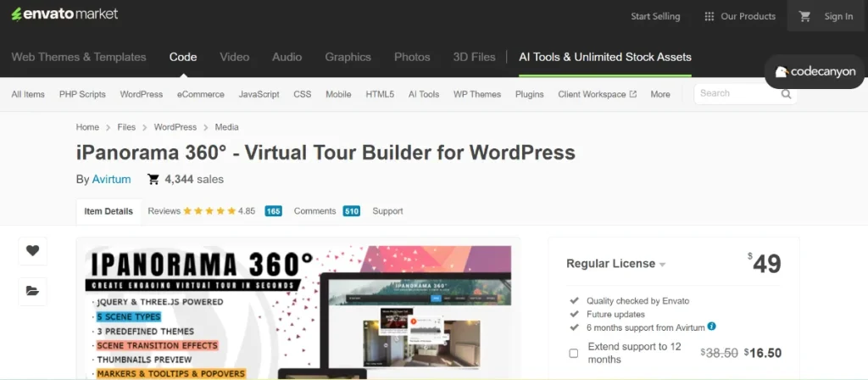Open the Client Workspace link
Image resolution: width=868 pixels, height=380 pixels.
[x=592, y=94]
